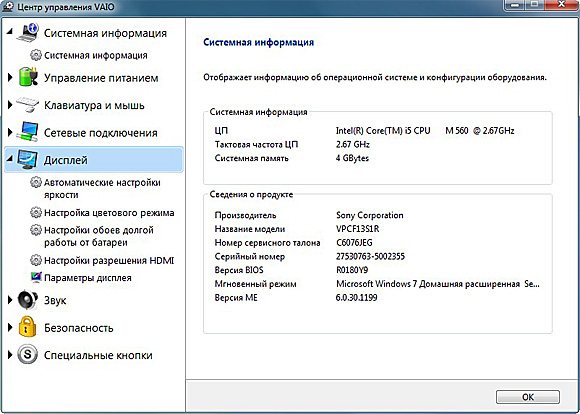The height and width of the screenshot is (414, 580).
Task: Expand the Управление питанием tree node arrow
Action: [x=10, y=78]
